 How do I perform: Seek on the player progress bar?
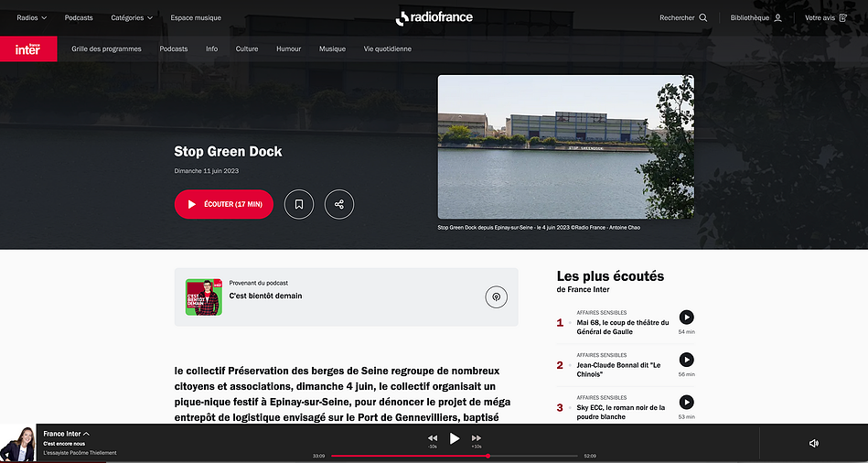455,456
